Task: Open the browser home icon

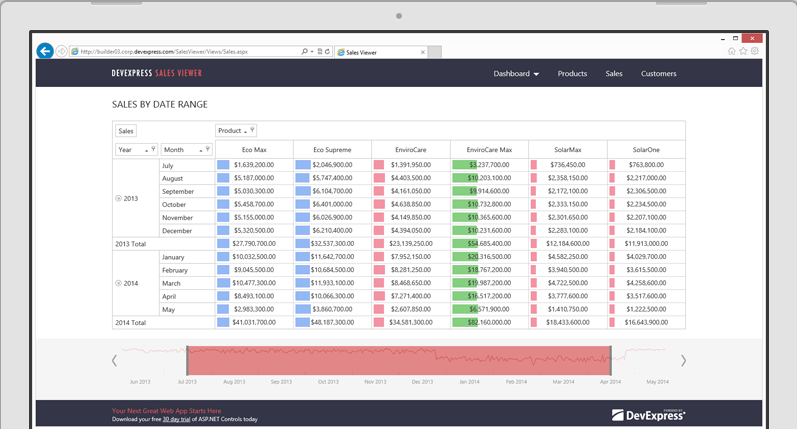Action: (731, 51)
